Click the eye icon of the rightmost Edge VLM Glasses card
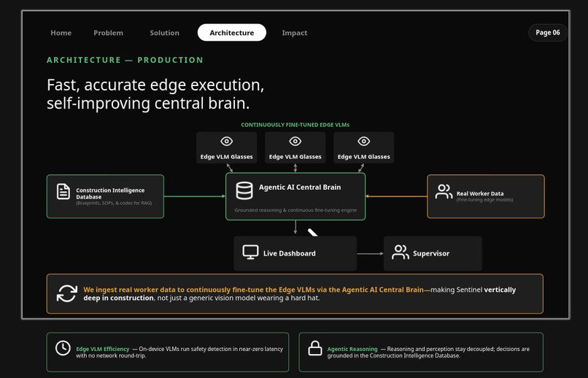The width and height of the screenshot is (588, 378). point(364,142)
